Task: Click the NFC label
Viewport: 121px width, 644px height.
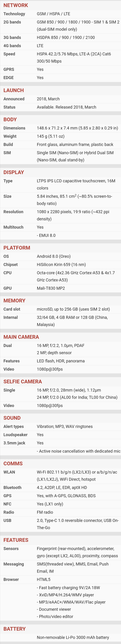Action: (7, 504)
